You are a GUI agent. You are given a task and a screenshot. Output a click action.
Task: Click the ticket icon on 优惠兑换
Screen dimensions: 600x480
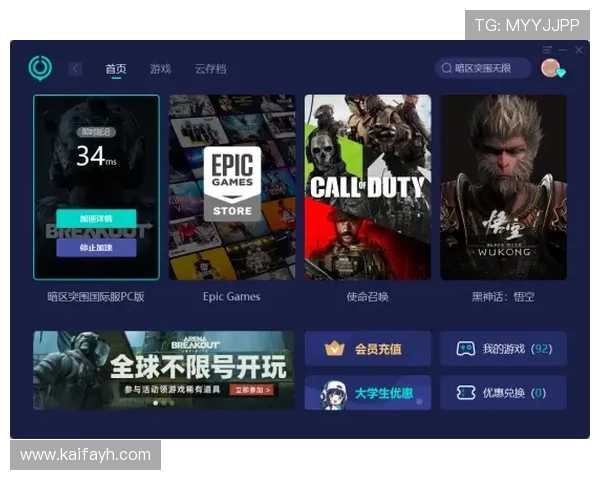466,393
